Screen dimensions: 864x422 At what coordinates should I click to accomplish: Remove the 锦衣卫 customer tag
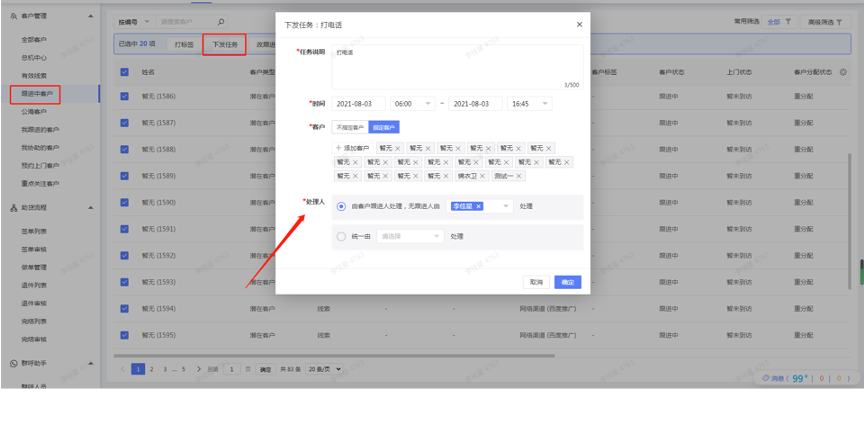point(482,176)
